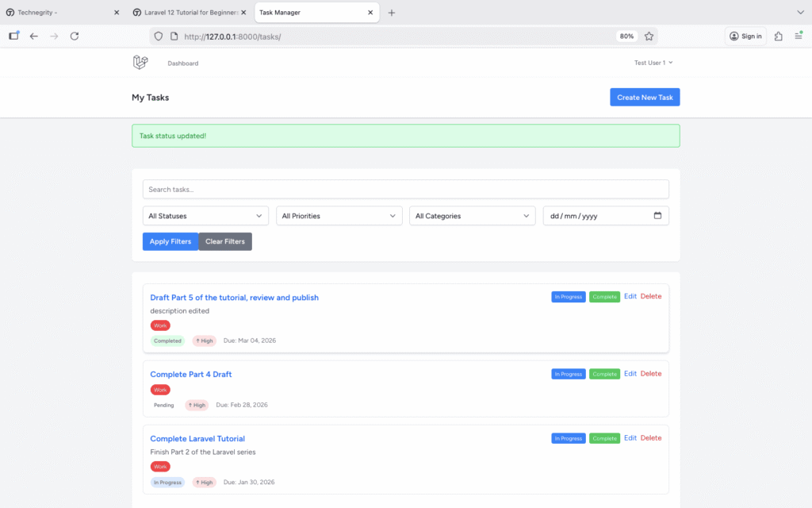
Task: Click the Laravel logo in navbar
Action: [140, 63]
